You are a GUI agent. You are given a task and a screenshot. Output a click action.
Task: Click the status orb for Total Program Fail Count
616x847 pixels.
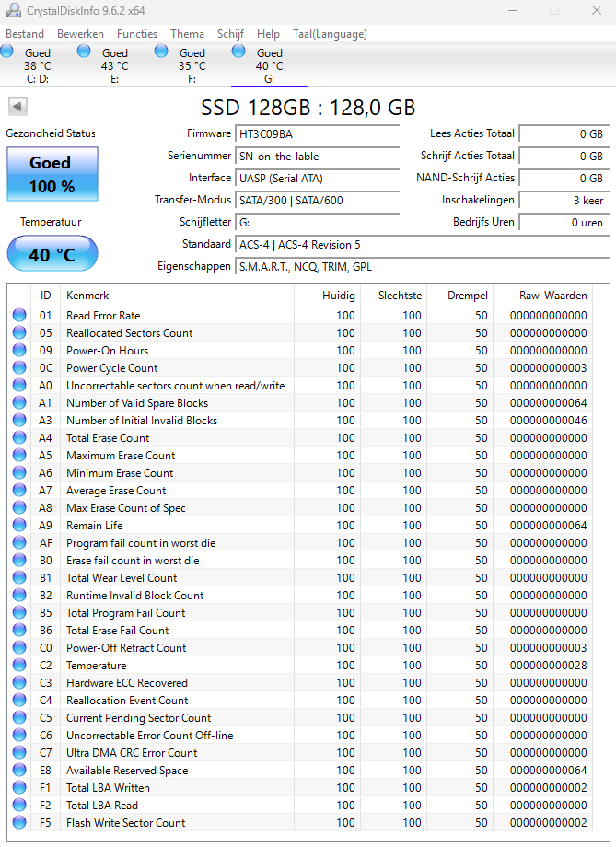(x=19, y=612)
